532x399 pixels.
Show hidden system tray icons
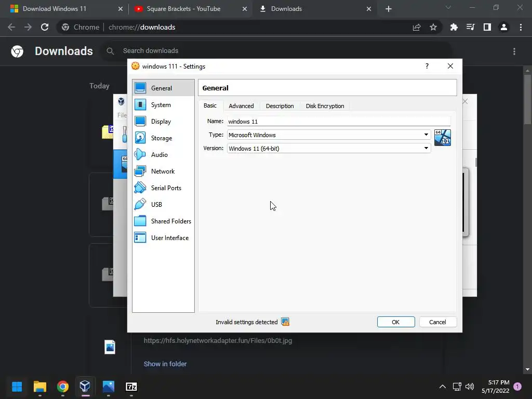(443, 387)
